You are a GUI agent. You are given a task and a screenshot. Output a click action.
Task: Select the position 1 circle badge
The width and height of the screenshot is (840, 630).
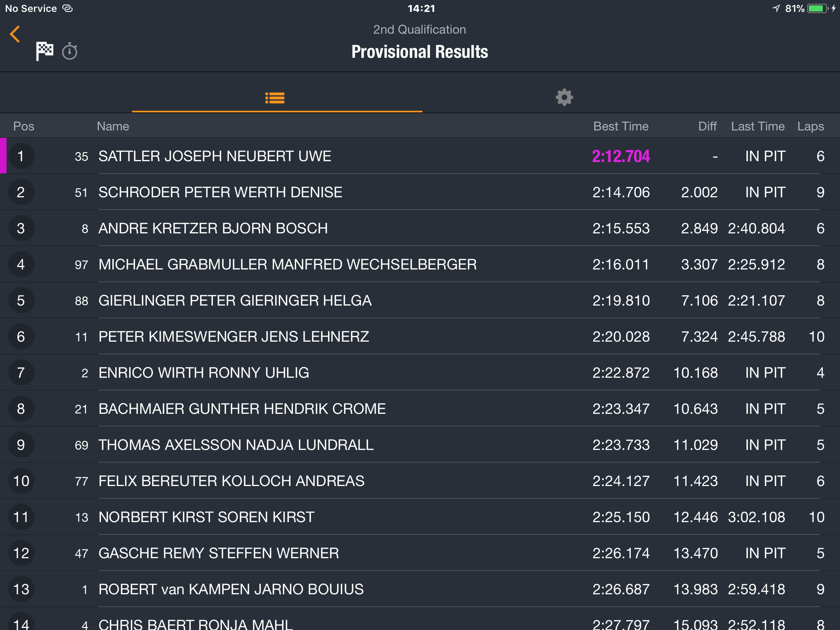tap(21, 156)
